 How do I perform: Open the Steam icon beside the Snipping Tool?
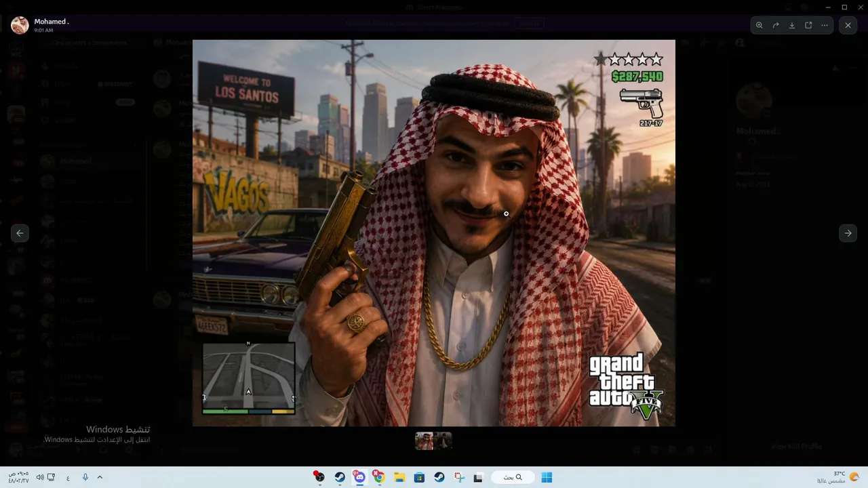point(439,477)
